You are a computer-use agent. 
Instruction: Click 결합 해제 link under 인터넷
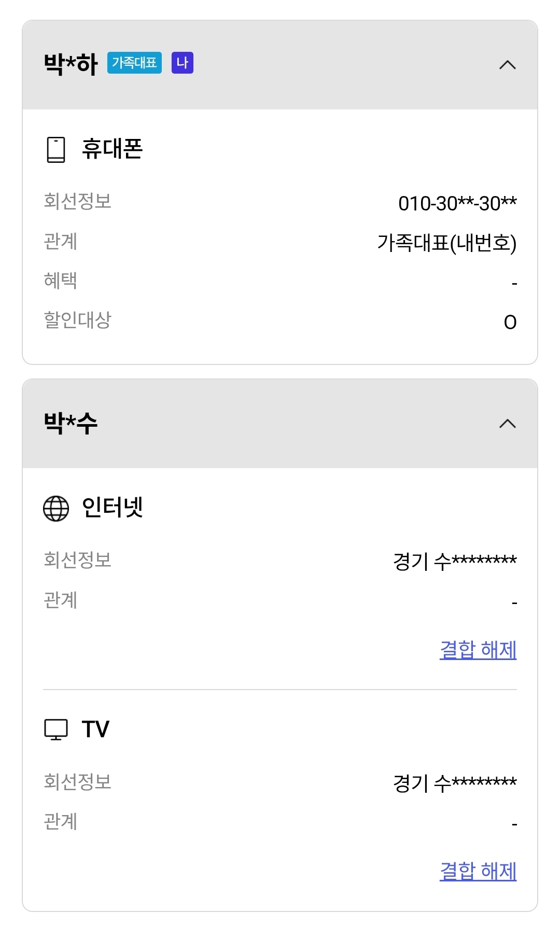point(478,650)
